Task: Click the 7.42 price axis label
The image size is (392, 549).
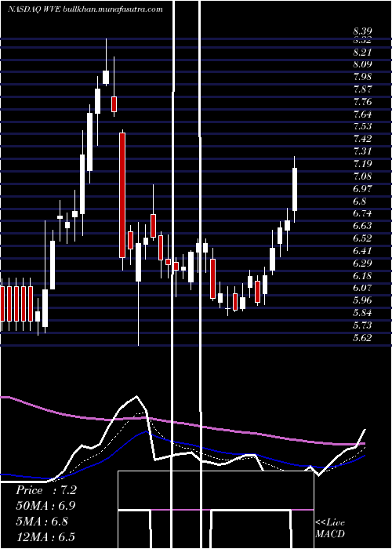Action: point(362,139)
